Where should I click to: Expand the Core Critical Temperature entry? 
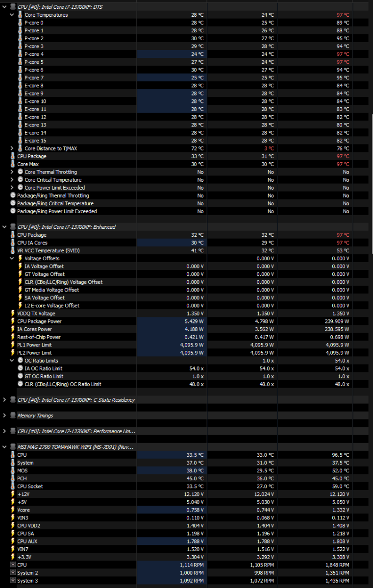(x=12, y=180)
